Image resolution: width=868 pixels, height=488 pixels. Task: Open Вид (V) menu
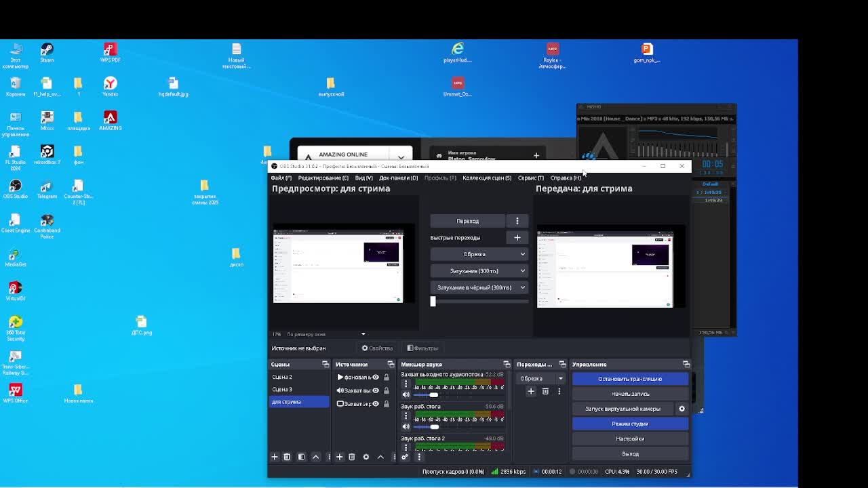pos(364,178)
